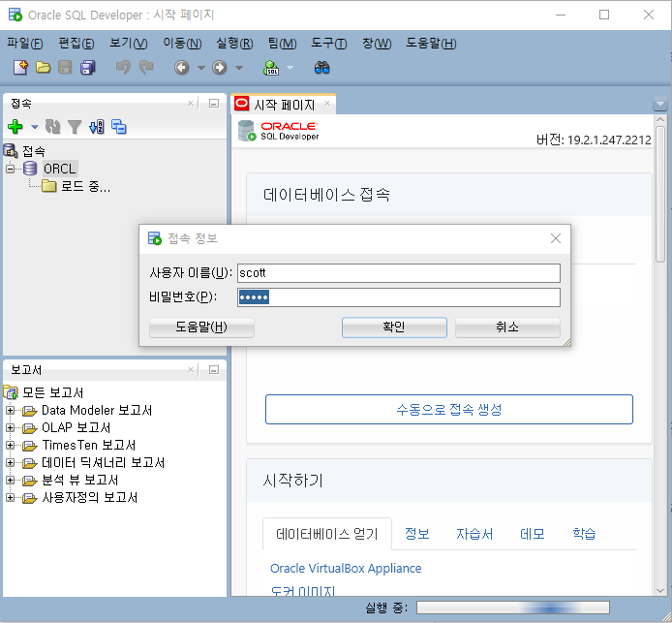The image size is (672, 623).
Task: Click the green plus New Connection icon
Action: pyautogui.click(x=15, y=127)
